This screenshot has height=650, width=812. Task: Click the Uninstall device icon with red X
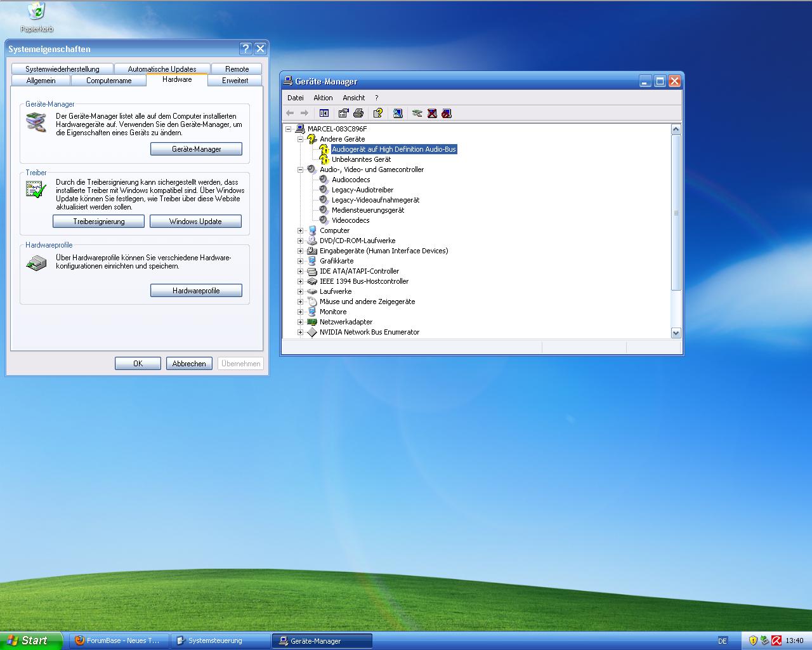pos(432,113)
